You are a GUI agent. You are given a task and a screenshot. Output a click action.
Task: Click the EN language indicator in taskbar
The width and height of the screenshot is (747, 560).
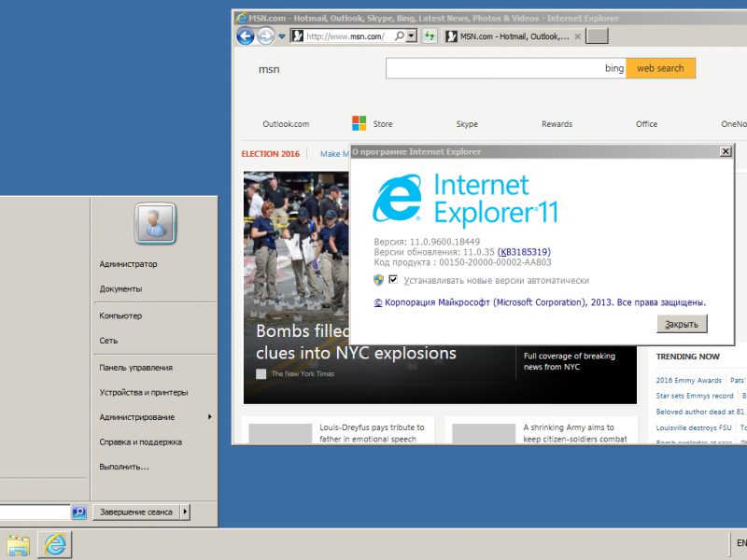[741, 543]
